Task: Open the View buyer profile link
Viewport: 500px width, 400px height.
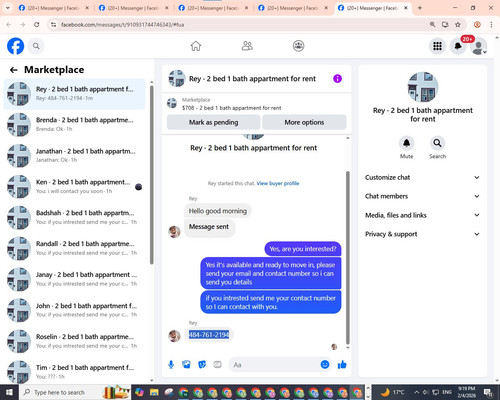Action: pos(278,183)
